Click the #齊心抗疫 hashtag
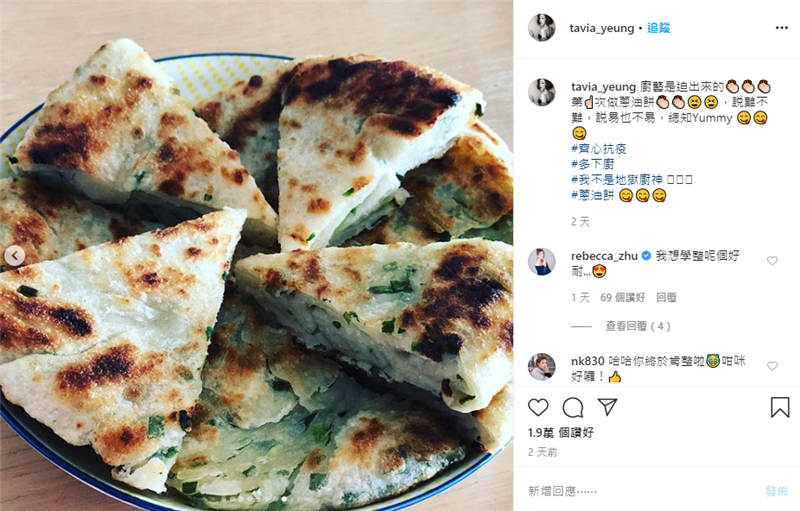The width and height of the screenshot is (800, 511). 599,149
